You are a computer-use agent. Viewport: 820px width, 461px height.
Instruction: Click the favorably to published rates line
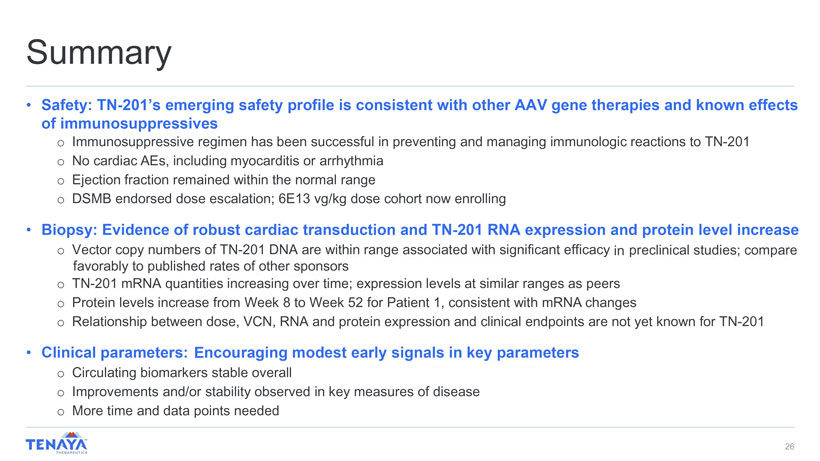[210, 266]
